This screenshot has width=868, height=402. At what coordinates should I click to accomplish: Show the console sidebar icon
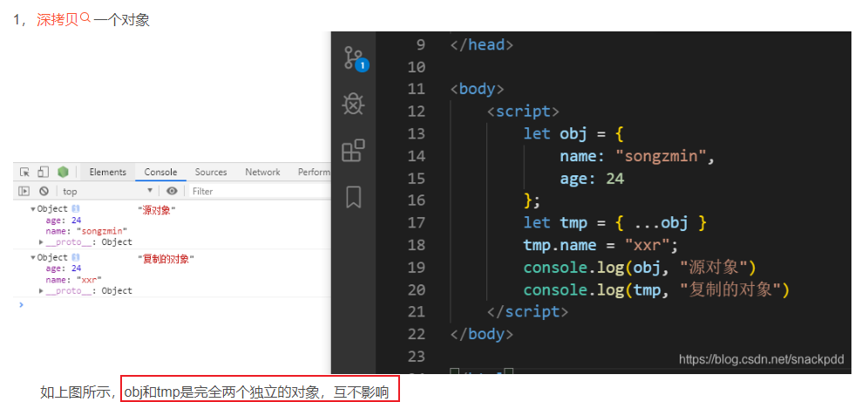click(x=24, y=191)
